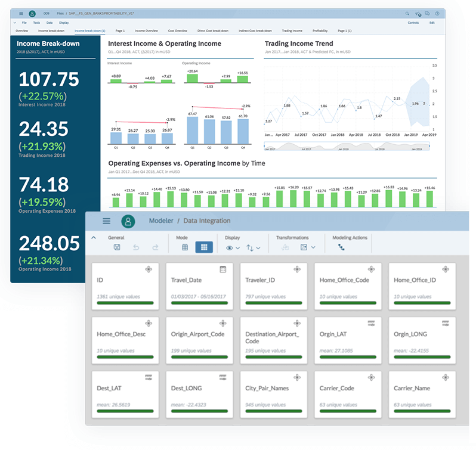
Task: Switch Mode to table grid view
Action: point(185,247)
